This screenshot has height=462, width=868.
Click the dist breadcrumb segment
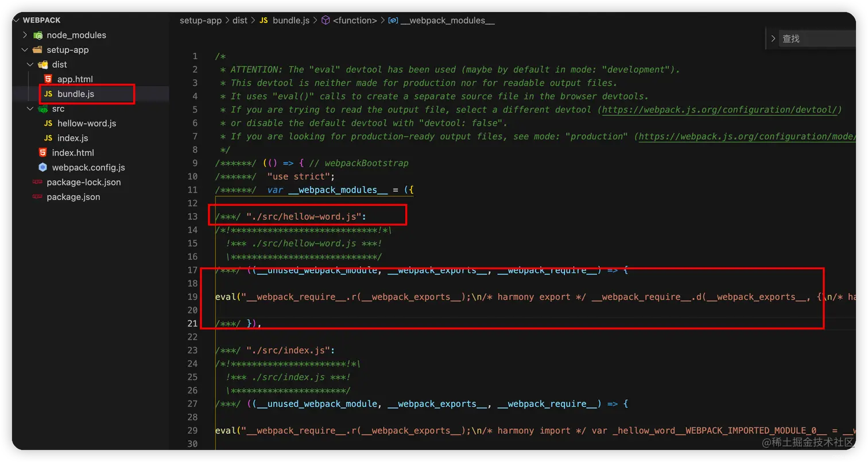coord(240,20)
